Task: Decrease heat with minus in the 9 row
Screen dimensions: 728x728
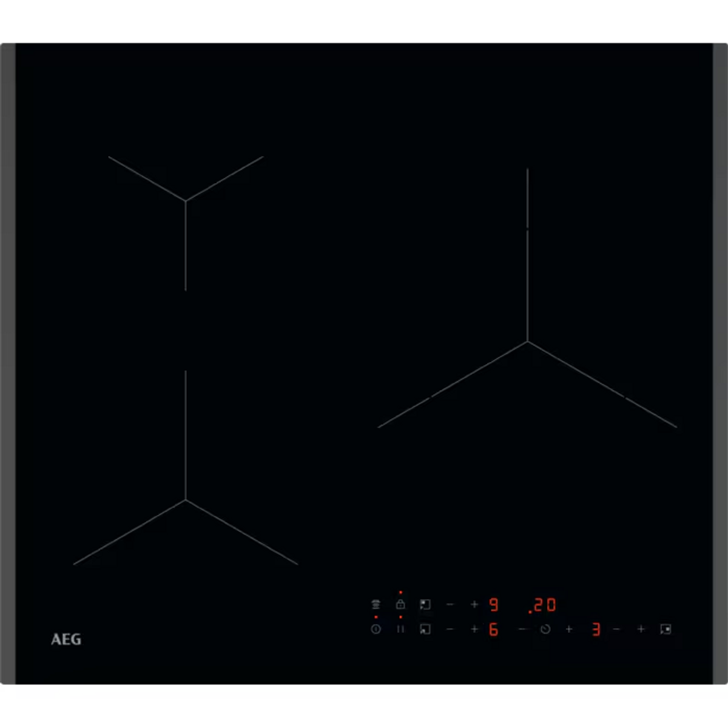Action: click(x=450, y=604)
